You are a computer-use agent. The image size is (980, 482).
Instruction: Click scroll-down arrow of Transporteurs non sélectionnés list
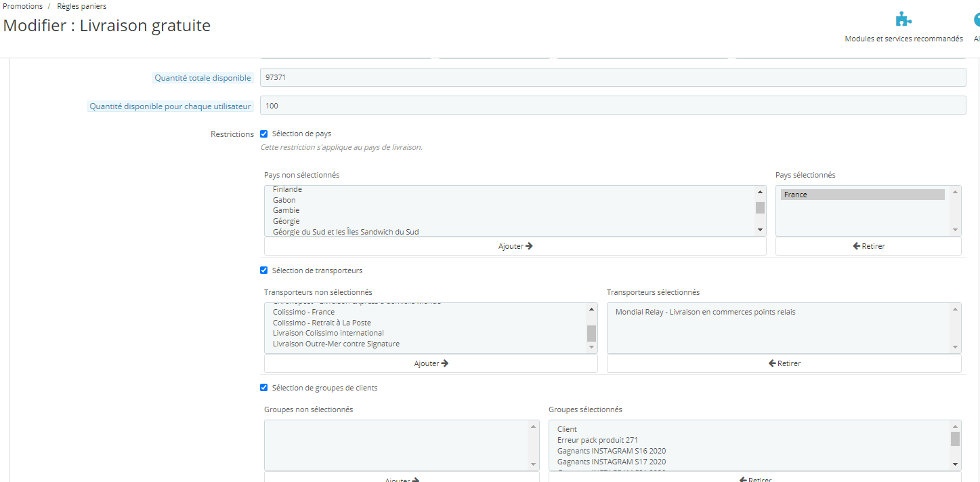coord(591,348)
